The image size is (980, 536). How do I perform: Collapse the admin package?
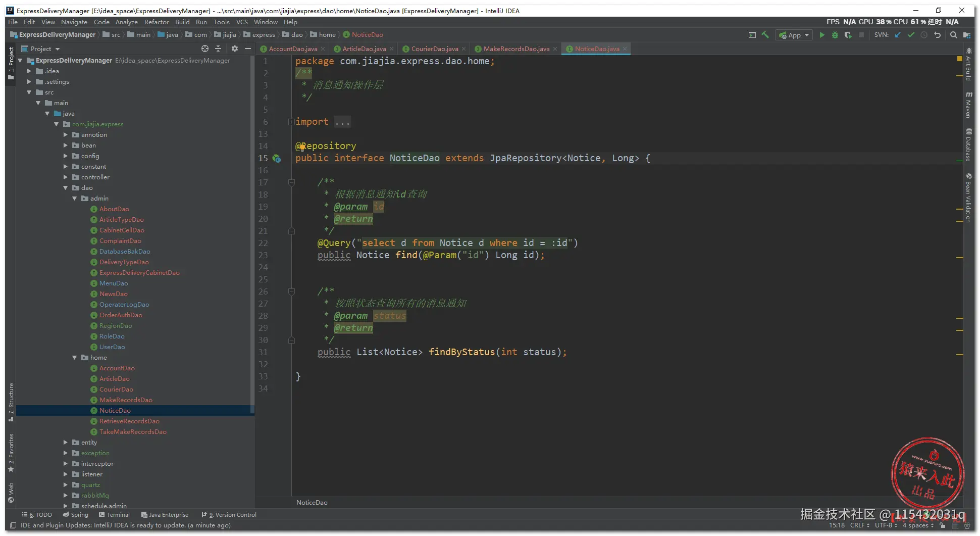pyautogui.click(x=75, y=199)
